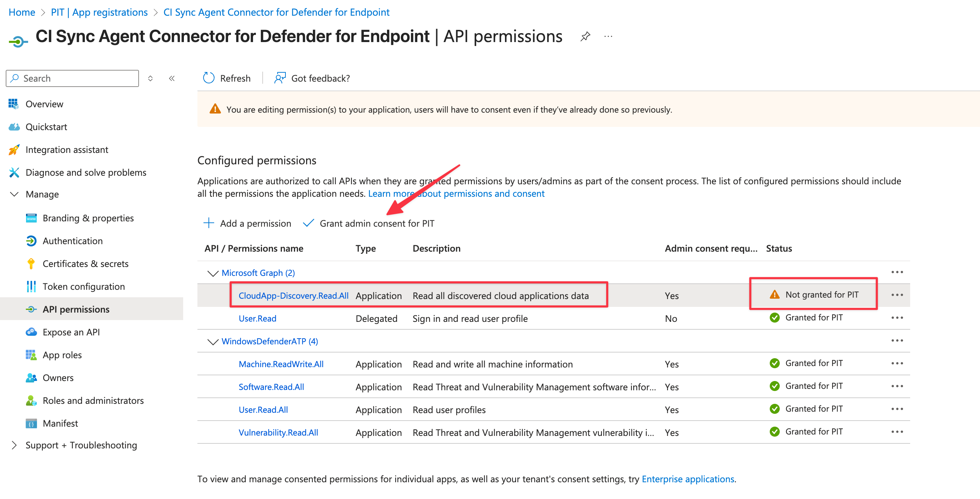Viewport: 980px width, 499px height.
Task: Click the plus icon for Add a permission
Action: pos(209,223)
